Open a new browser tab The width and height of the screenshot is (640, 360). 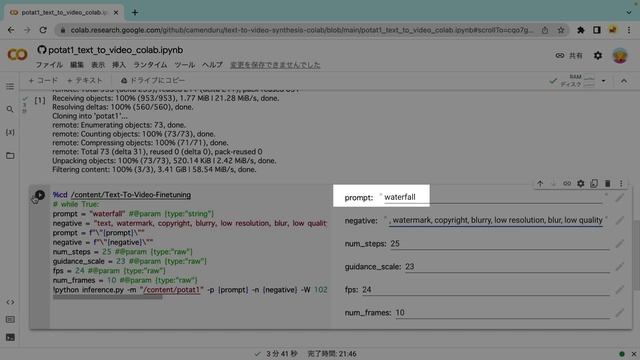[135, 12]
